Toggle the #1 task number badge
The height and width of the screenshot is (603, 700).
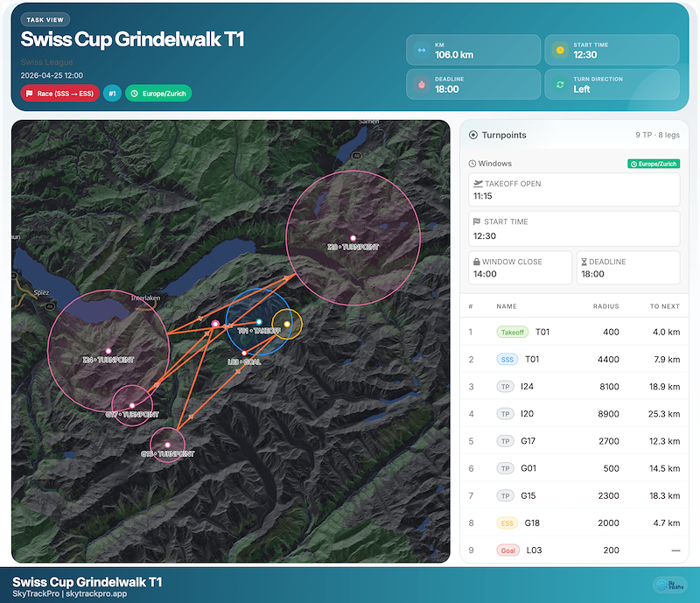(112, 93)
